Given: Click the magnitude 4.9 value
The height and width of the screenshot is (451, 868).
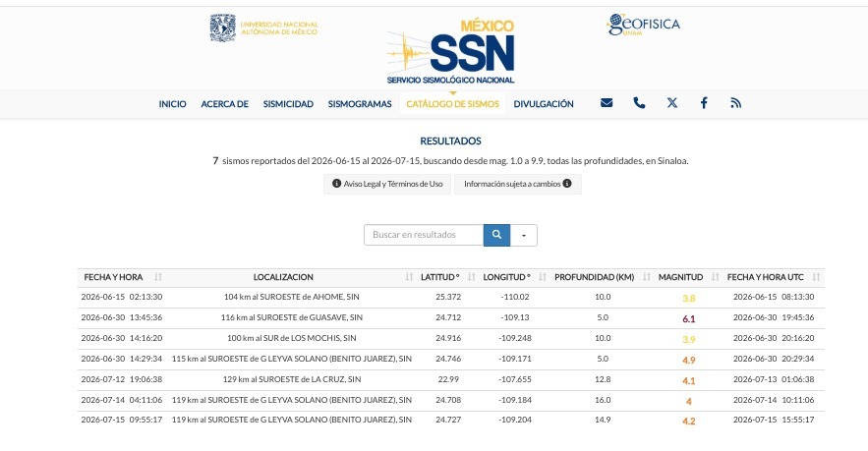Looking at the screenshot, I should (689, 361).
